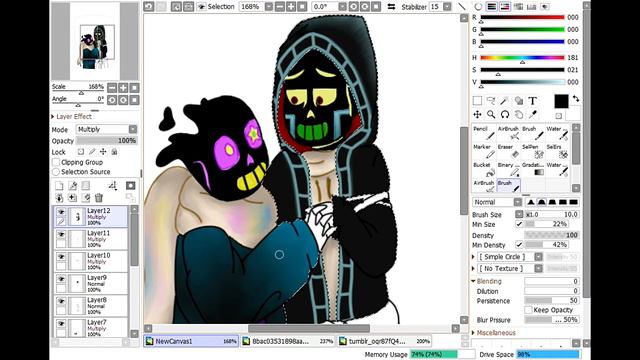This screenshot has width=640, height=360.
Task: Switch to the tumblr_oqr87fQ4 document tab
Action: click(x=385, y=341)
